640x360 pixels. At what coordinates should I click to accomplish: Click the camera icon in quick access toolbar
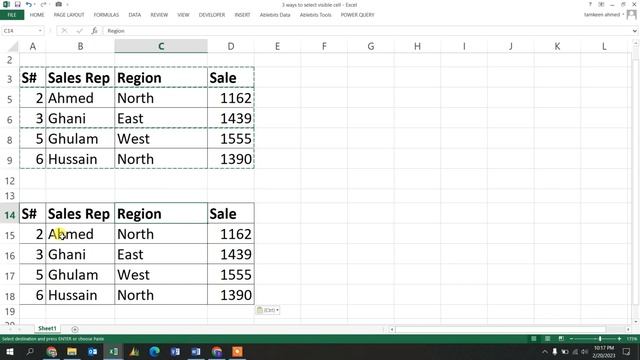[x=58, y=4]
